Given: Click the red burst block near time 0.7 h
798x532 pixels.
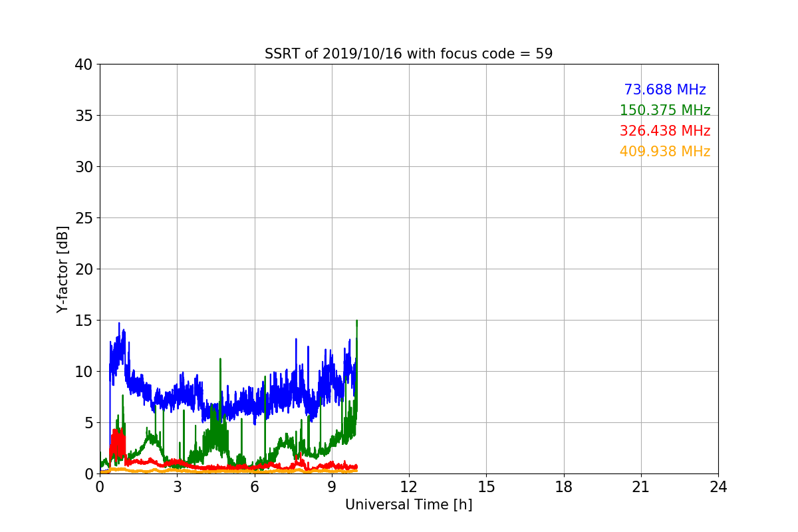Looking at the screenshot, I should click(x=117, y=446).
